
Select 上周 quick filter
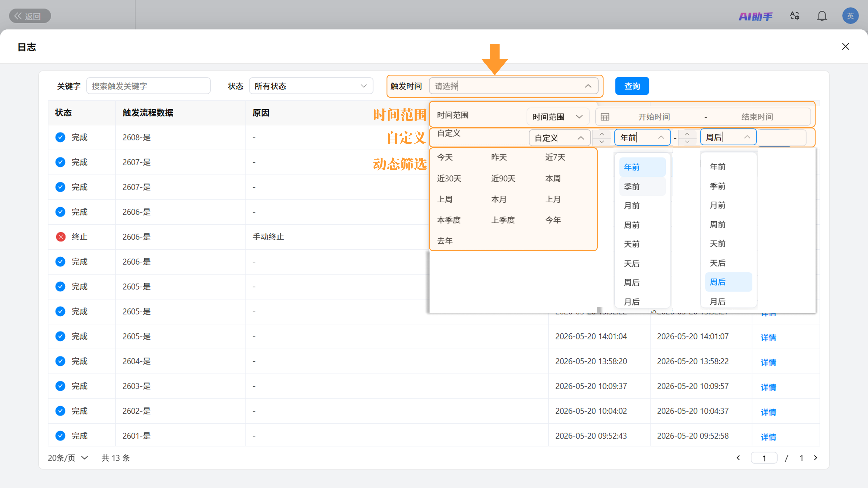coord(445,199)
